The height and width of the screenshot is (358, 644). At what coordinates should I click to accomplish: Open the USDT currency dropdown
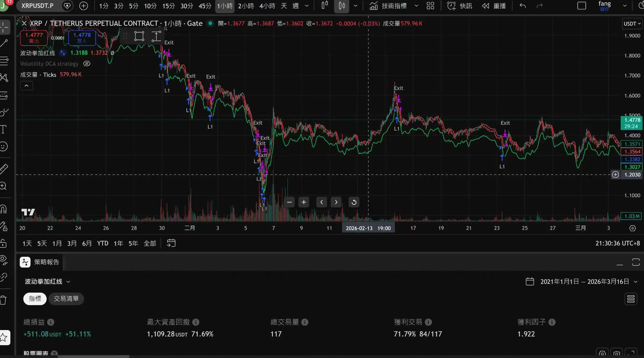632,24
